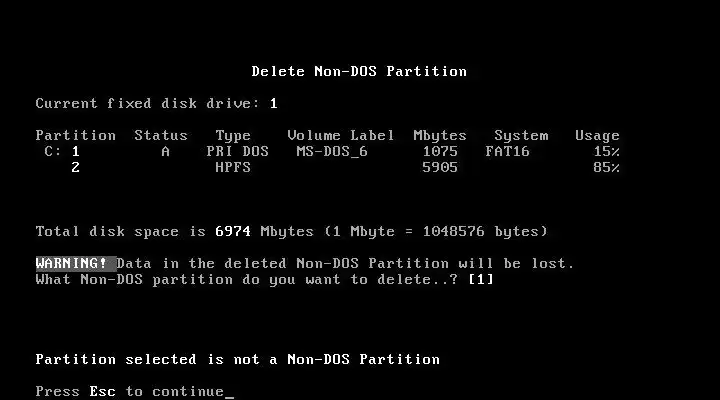720x400 pixels.
Task: Click the 'Usage' column header
Action: [597, 135]
